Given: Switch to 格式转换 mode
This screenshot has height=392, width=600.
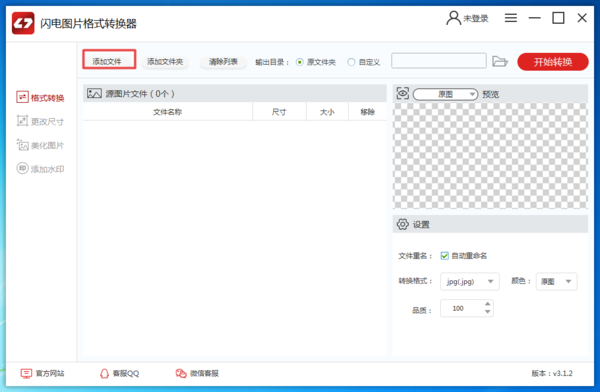Looking at the screenshot, I should [x=40, y=98].
